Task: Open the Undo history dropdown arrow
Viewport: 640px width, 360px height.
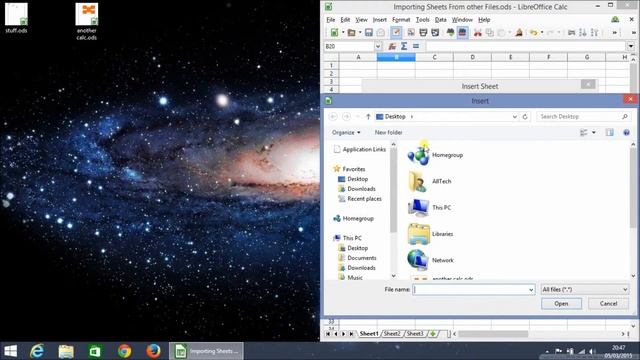Action: click(x=542, y=33)
